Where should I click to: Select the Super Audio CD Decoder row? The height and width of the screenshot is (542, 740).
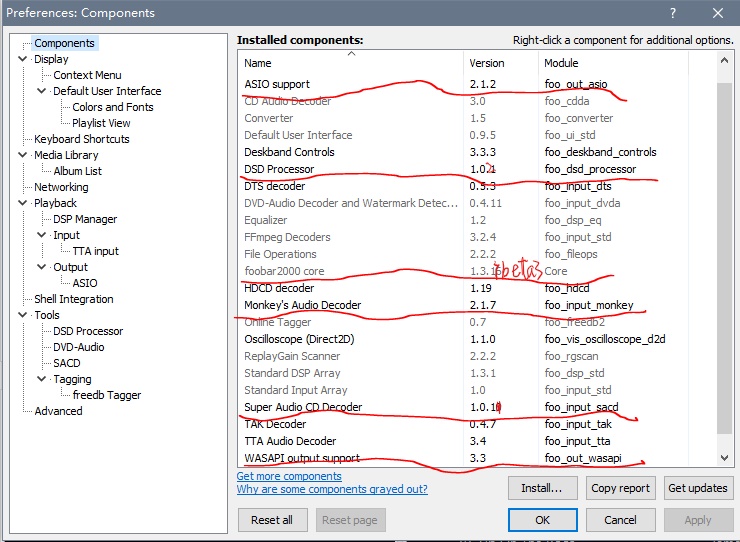pos(303,407)
